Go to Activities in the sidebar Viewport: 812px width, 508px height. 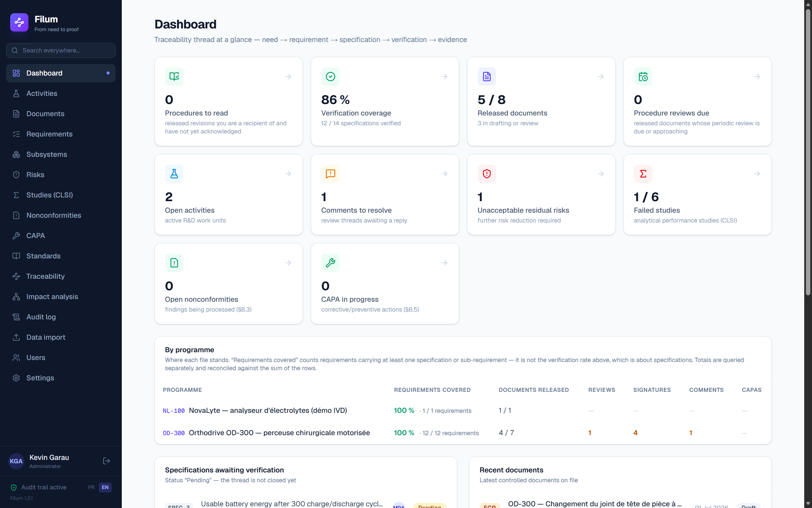[61, 93]
